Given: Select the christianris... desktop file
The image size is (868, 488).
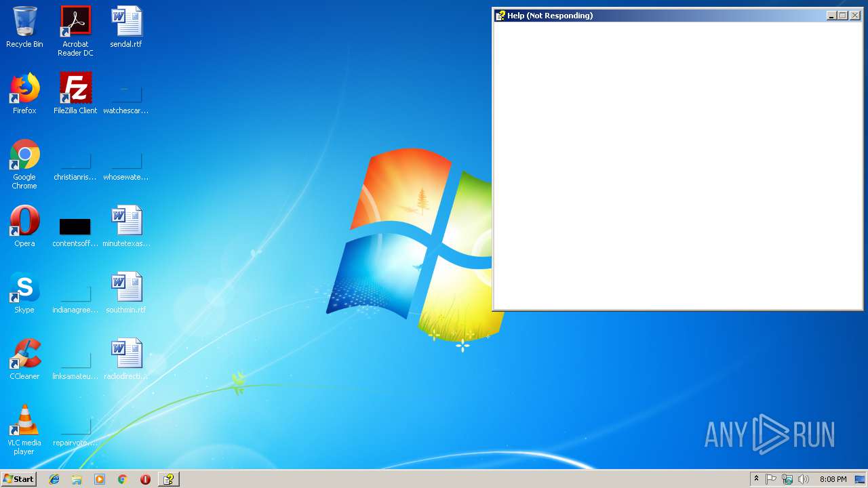Looking at the screenshot, I should 75,167.
